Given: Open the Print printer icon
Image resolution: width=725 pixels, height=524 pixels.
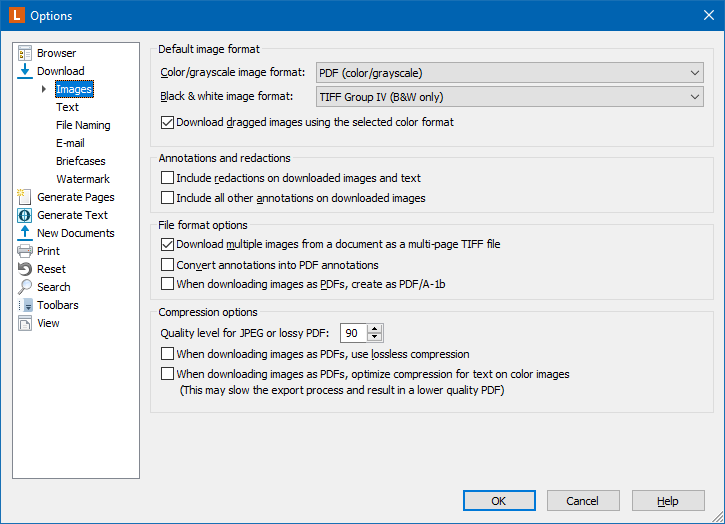Looking at the screenshot, I should pyautogui.click(x=25, y=251).
